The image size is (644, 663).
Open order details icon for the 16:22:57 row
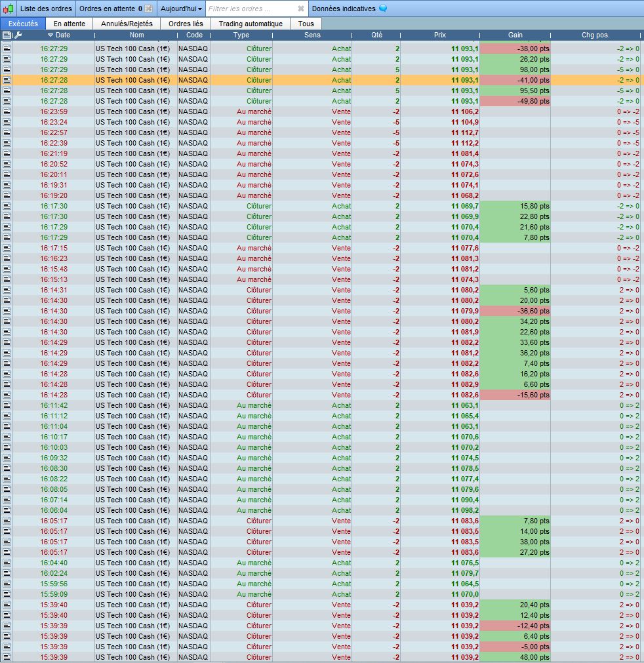(x=7, y=132)
